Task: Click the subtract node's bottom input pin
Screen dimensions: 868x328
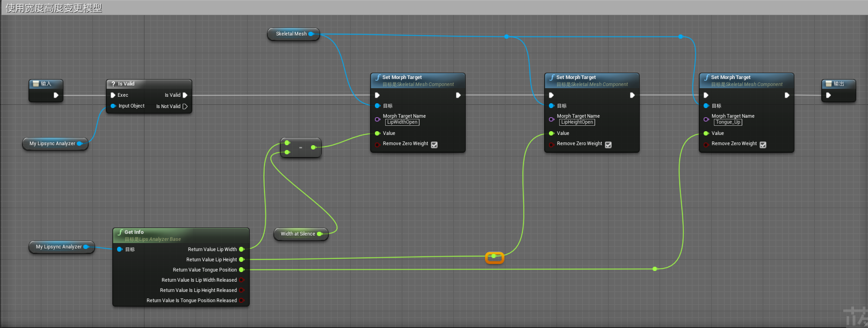Action: click(287, 152)
